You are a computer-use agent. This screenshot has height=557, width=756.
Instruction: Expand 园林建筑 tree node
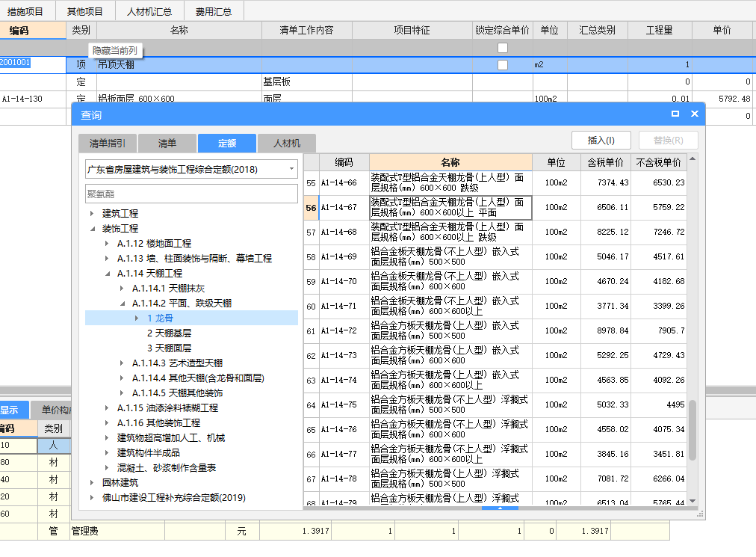92,483
